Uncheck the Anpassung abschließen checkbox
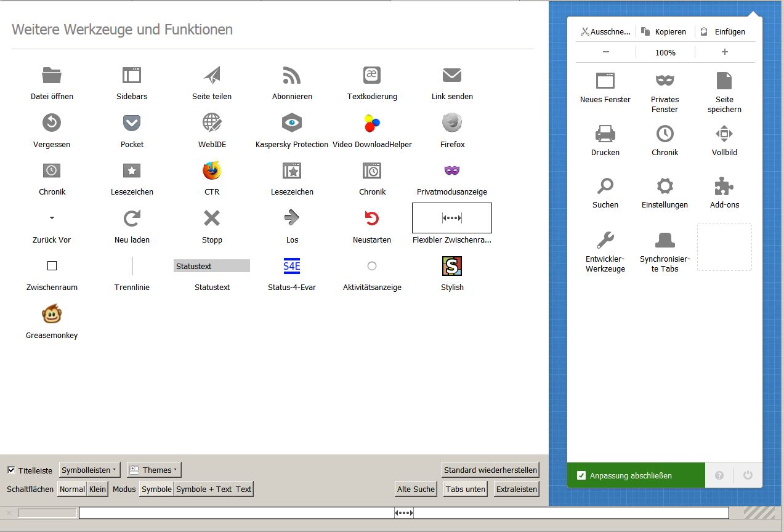Viewport: 784px width, 532px height. (x=581, y=476)
